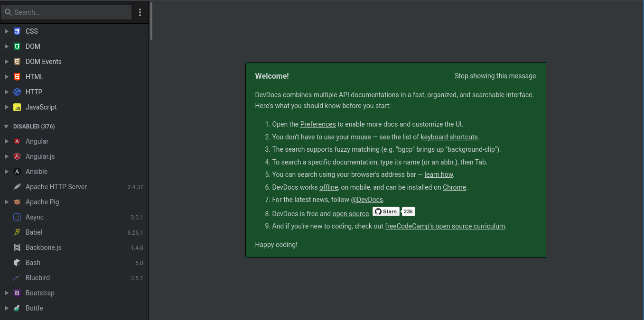Click the learn how link
The width and height of the screenshot is (644, 320).
(x=439, y=174)
